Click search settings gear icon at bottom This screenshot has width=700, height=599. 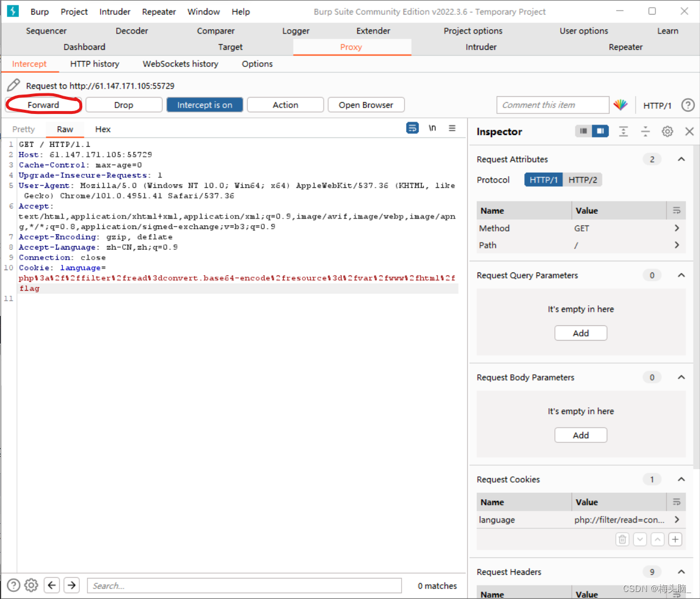pos(32,585)
